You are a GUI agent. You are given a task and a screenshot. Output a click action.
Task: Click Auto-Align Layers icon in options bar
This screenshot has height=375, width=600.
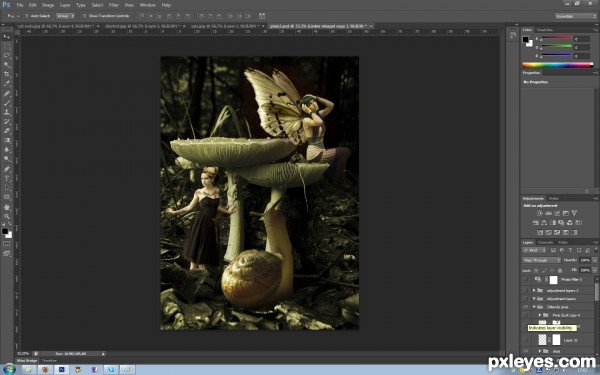click(262, 16)
